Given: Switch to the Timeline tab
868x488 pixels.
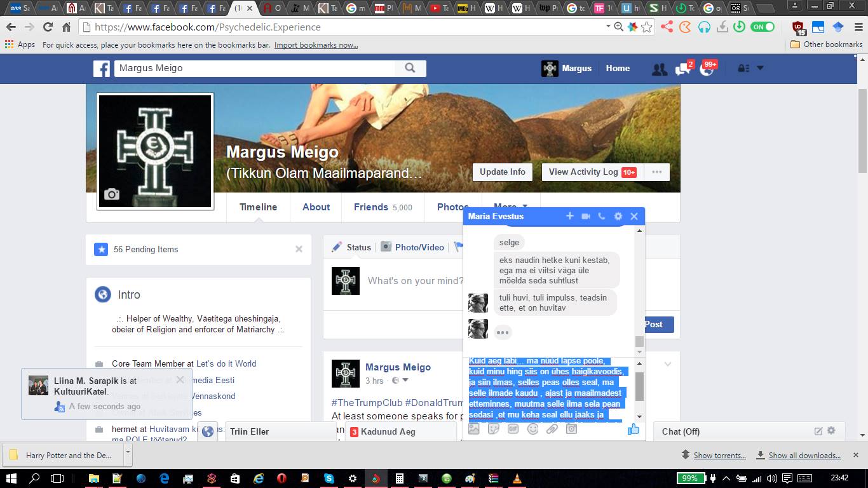Looking at the screenshot, I should [258, 207].
